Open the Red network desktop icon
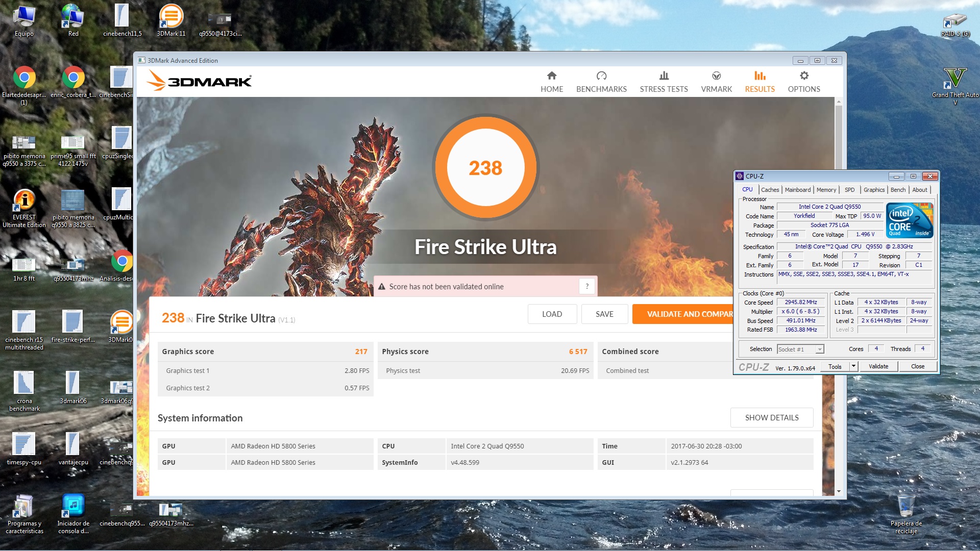 coord(73,20)
